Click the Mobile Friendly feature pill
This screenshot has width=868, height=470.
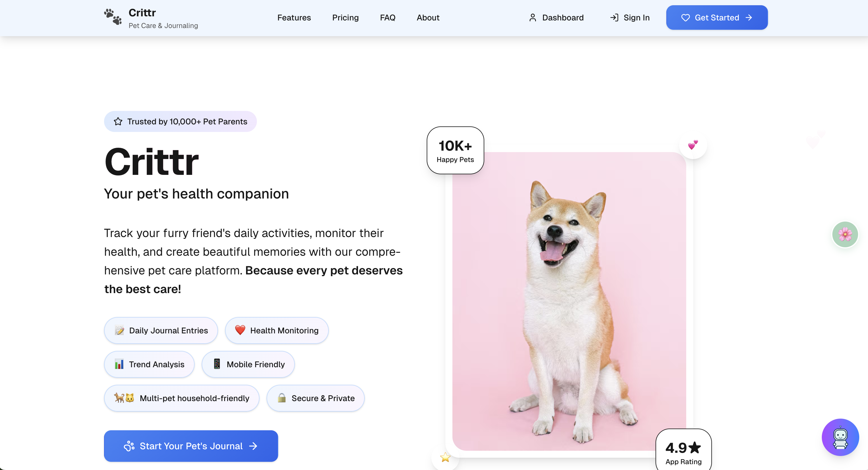coord(248,364)
